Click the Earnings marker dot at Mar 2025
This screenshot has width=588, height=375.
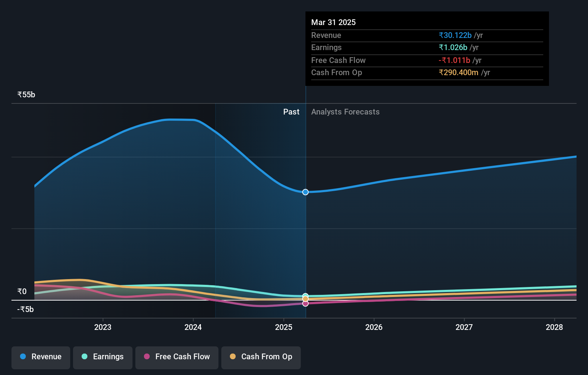(x=305, y=296)
